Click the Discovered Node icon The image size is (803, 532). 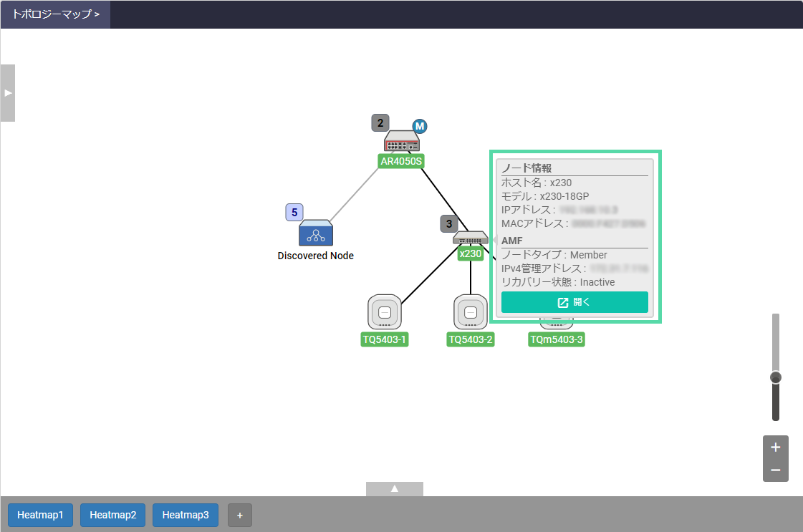pyautogui.click(x=316, y=233)
